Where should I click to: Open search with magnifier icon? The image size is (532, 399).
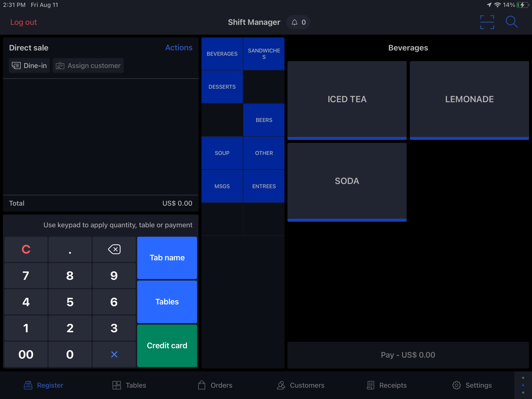coord(511,22)
